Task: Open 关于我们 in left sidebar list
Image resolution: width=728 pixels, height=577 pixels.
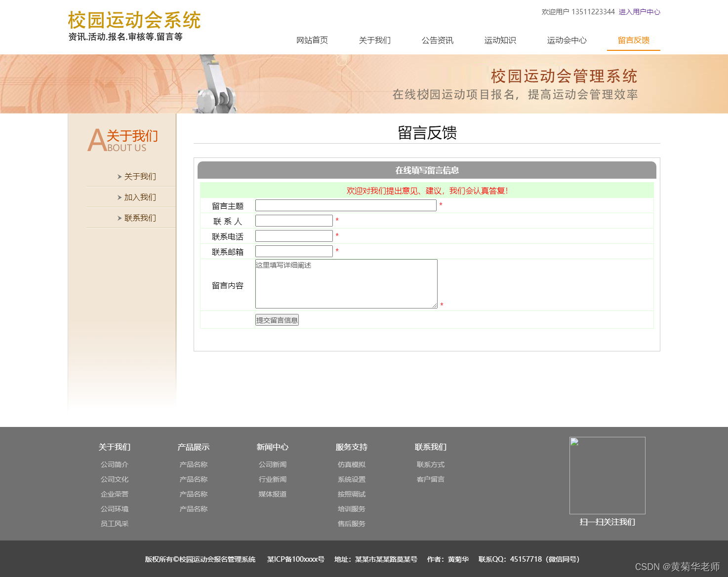Action: pyautogui.click(x=140, y=177)
